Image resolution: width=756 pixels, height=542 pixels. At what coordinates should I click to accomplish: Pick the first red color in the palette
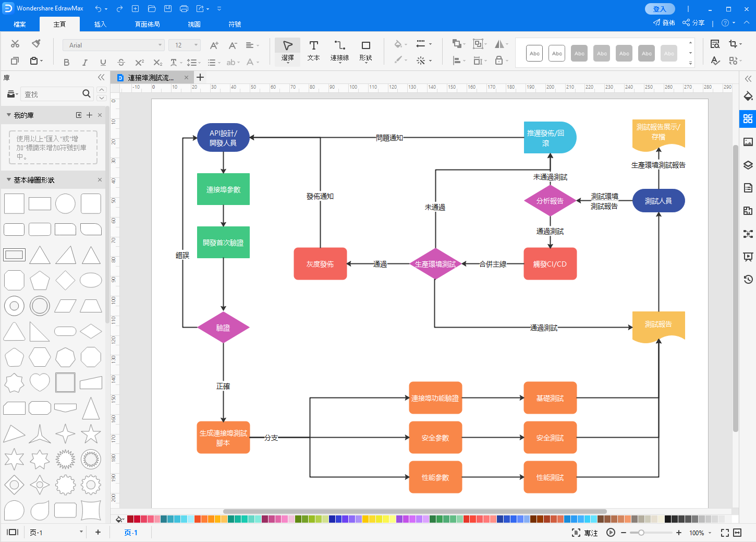(130, 519)
